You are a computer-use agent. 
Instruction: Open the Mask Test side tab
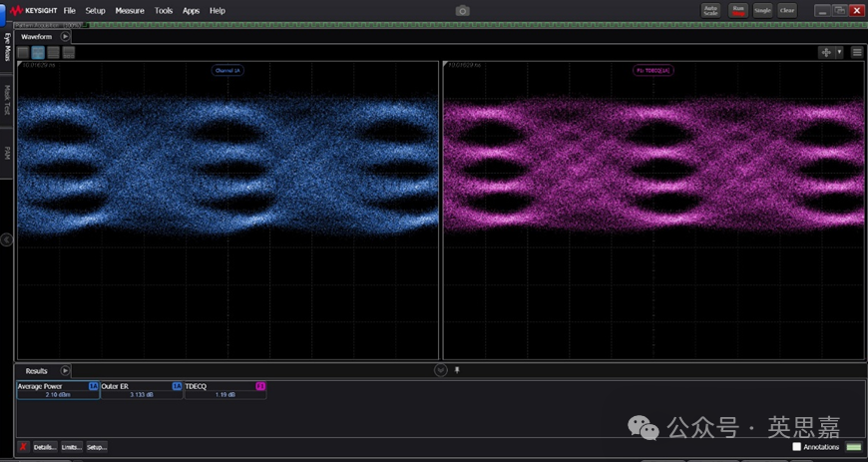point(7,100)
